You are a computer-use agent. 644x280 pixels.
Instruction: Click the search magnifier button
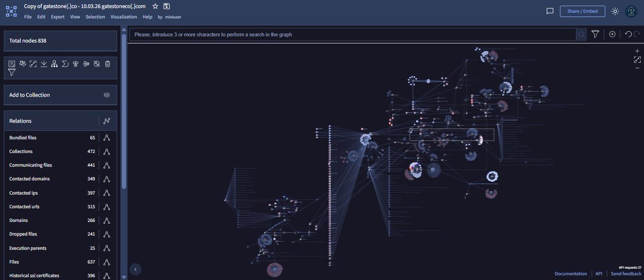581,34
